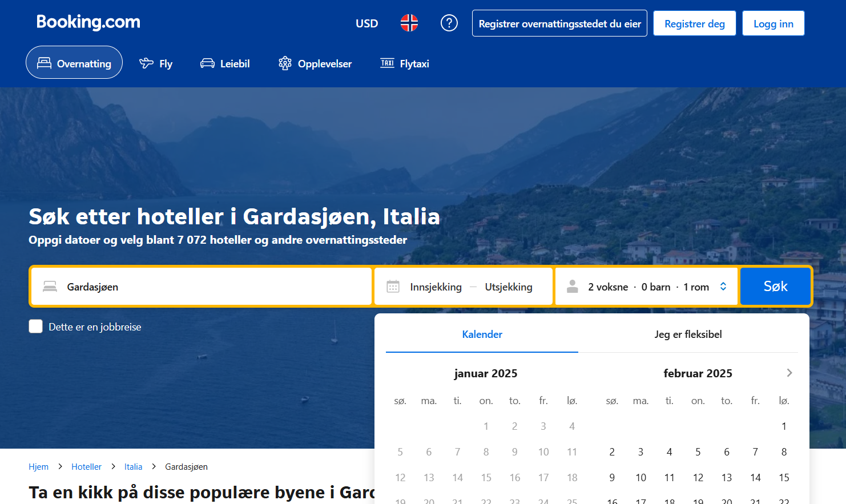The height and width of the screenshot is (504, 846).
Task: Click the Logg inn button
Action: pyautogui.click(x=773, y=23)
